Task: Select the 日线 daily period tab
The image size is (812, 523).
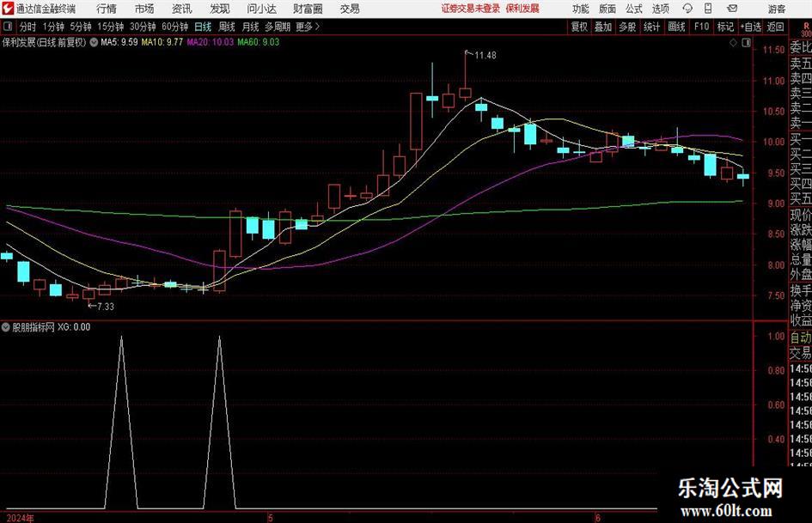Action: (203, 27)
